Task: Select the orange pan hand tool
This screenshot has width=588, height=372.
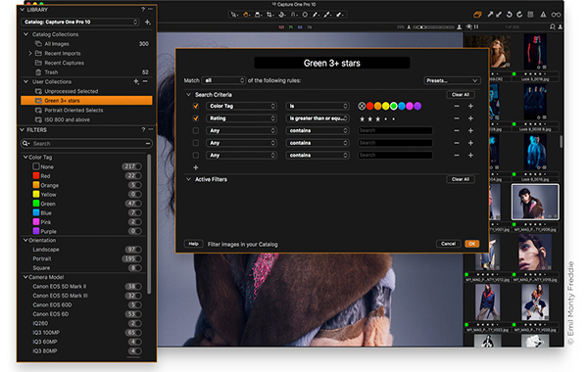Action: point(246,15)
